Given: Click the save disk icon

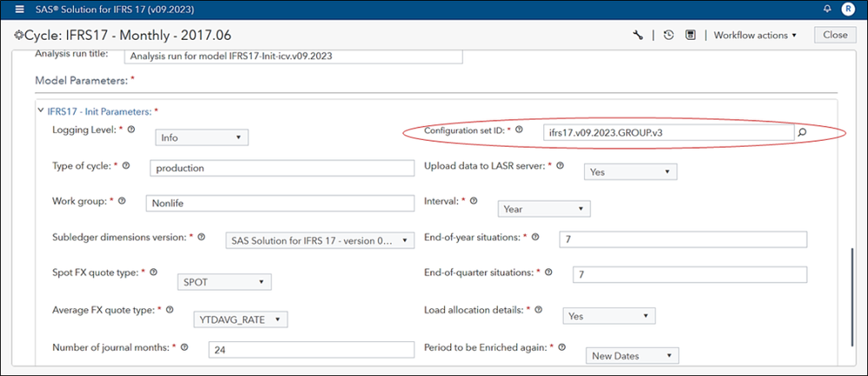Looking at the screenshot, I should (690, 36).
